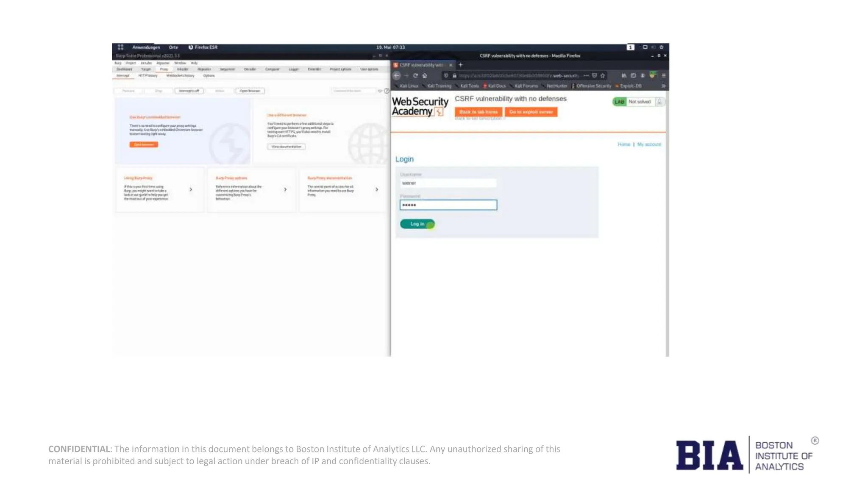Click help question mark icon in Burp Proxy

click(x=387, y=91)
